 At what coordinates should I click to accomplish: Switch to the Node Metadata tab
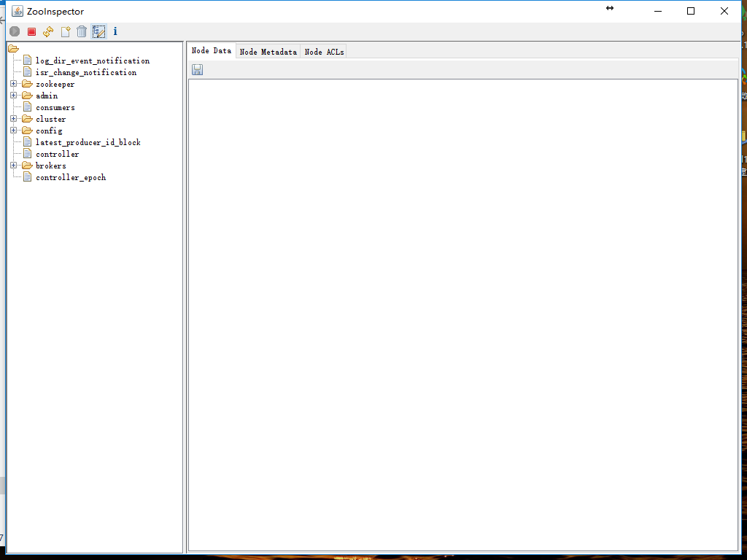268,52
